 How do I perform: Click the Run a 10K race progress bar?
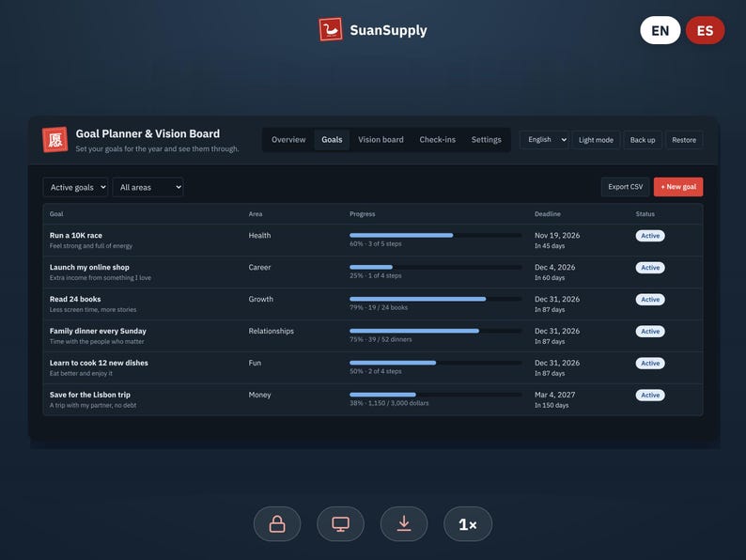[x=435, y=235]
